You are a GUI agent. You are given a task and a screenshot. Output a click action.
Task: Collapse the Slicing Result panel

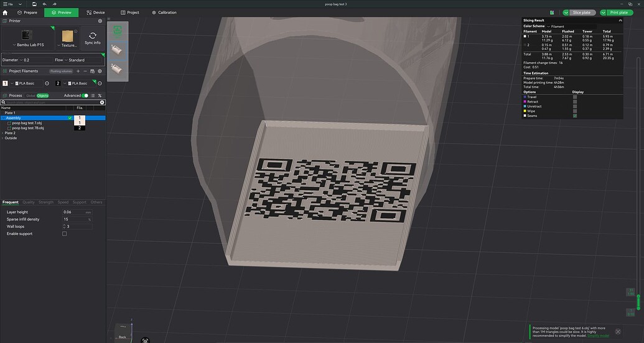[620, 20]
